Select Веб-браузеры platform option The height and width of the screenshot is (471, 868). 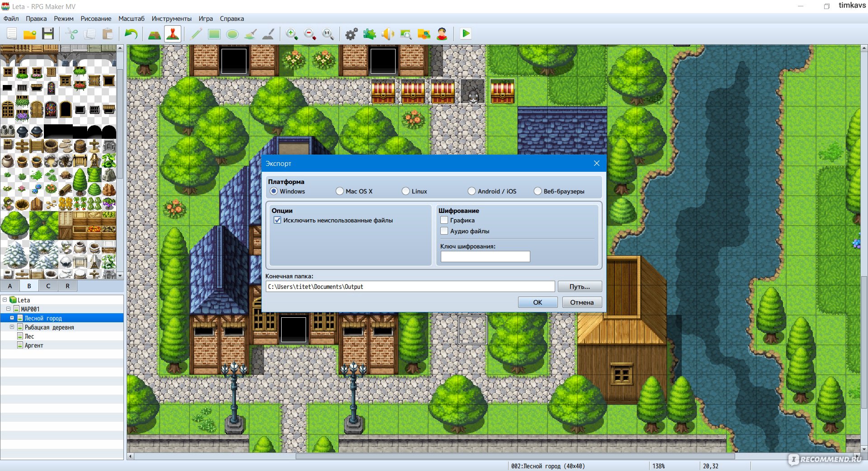[x=538, y=191]
